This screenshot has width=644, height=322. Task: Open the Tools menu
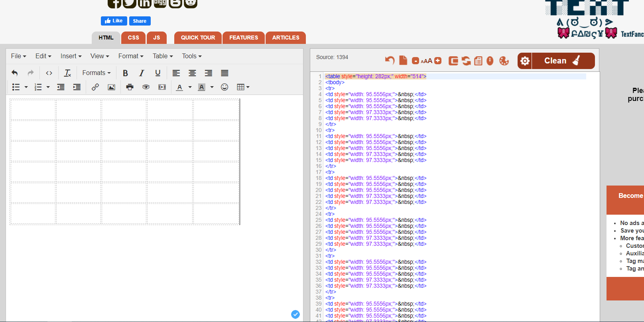pos(192,56)
